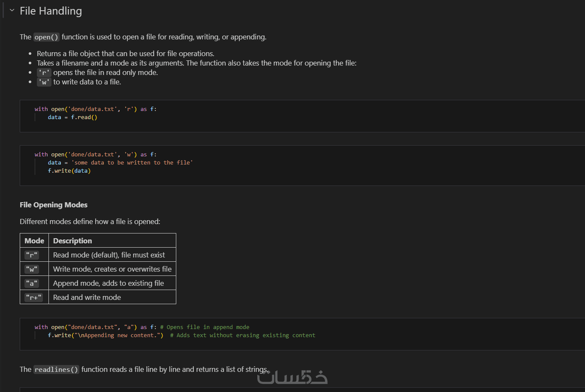The width and height of the screenshot is (585, 392).
Task: Click the File Handling heading
Action: 51,11
